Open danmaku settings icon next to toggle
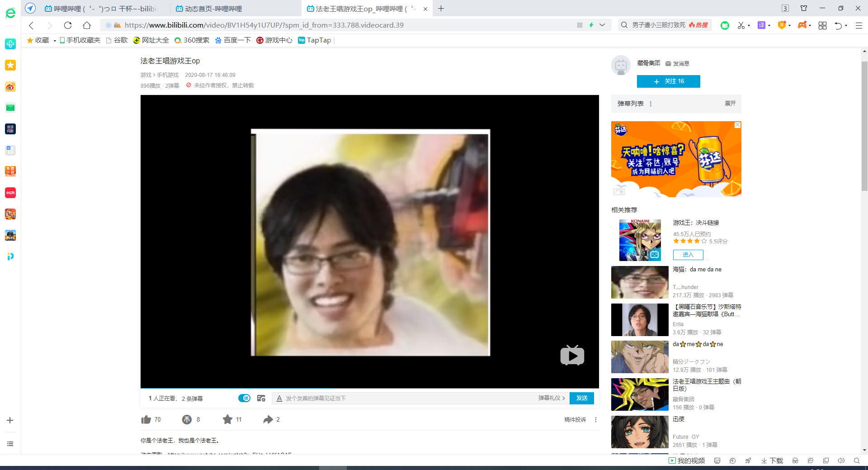The height and width of the screenshot is (470, 868). (x=261, y=398)
